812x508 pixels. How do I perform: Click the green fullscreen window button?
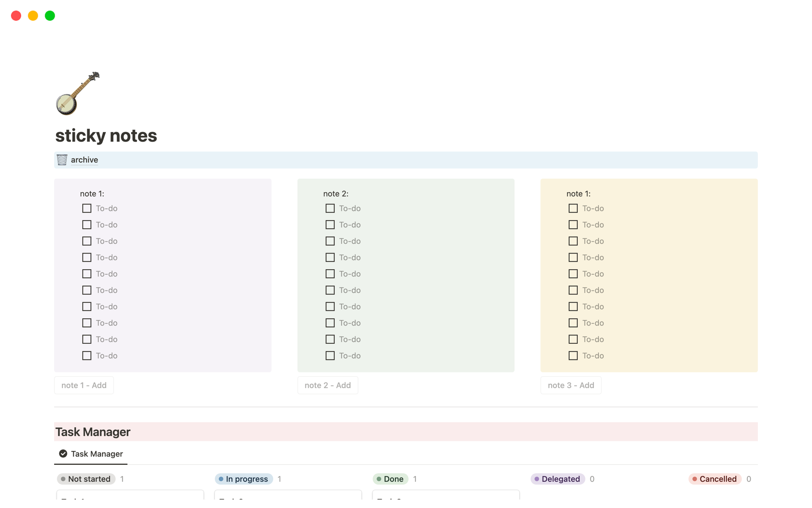coord(50,16)
